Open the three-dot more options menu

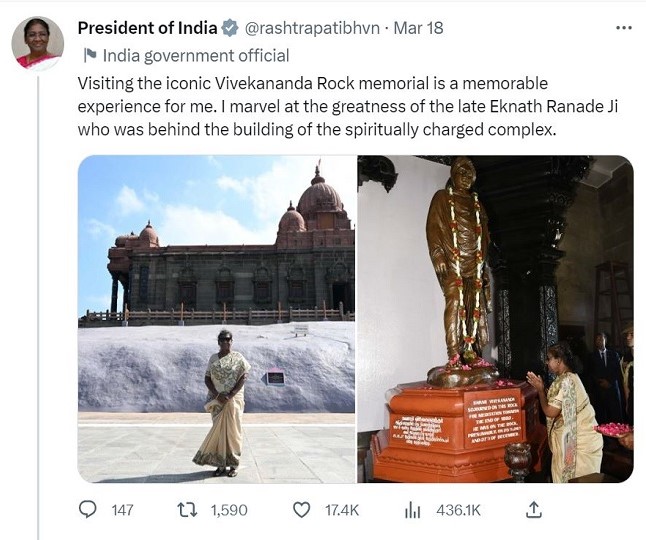click(x=624, y=28)
